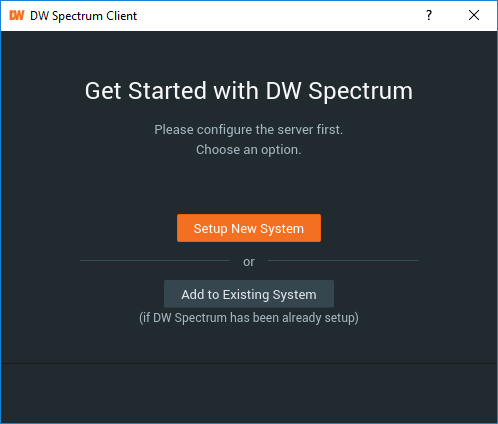Click the 'or' separator label
Image resolution: width=498 pixels, height=424 pixels.
tap(249, 262)
